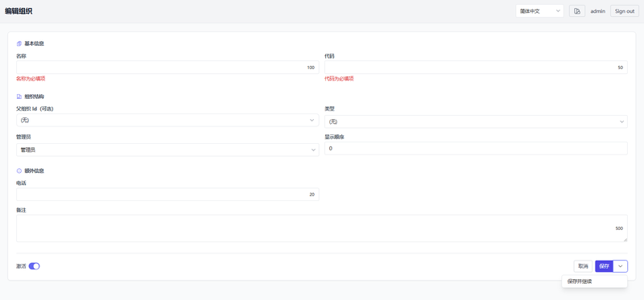644x300 pixels.
Task: Focus the 名称 input field
Action: click(167, 68)
